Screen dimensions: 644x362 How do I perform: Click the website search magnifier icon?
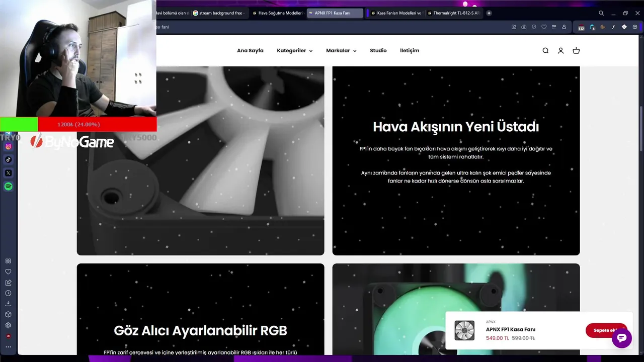(545, 50)
